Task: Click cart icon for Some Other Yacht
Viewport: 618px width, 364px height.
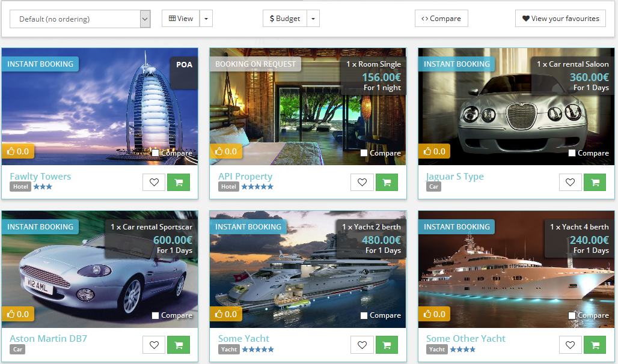Action: pyautogui.click(x=595, y=345)
